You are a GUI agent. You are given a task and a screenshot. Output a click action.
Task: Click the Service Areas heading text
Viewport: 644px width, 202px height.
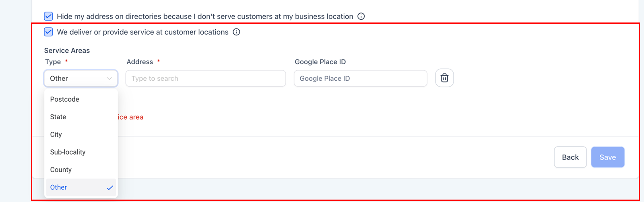pyautogui.click(x=67, y=51)
